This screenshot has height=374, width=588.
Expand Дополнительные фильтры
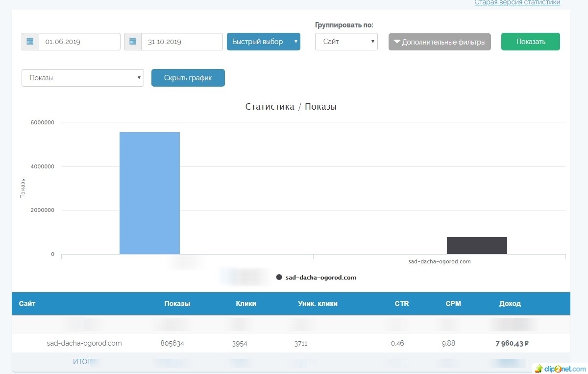[440, 42]
